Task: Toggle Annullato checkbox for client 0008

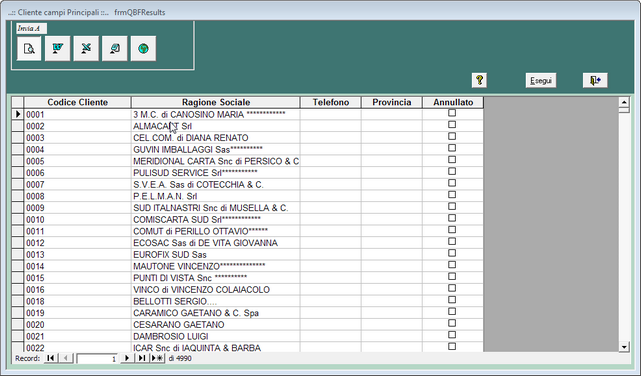Action: point(452,195)
